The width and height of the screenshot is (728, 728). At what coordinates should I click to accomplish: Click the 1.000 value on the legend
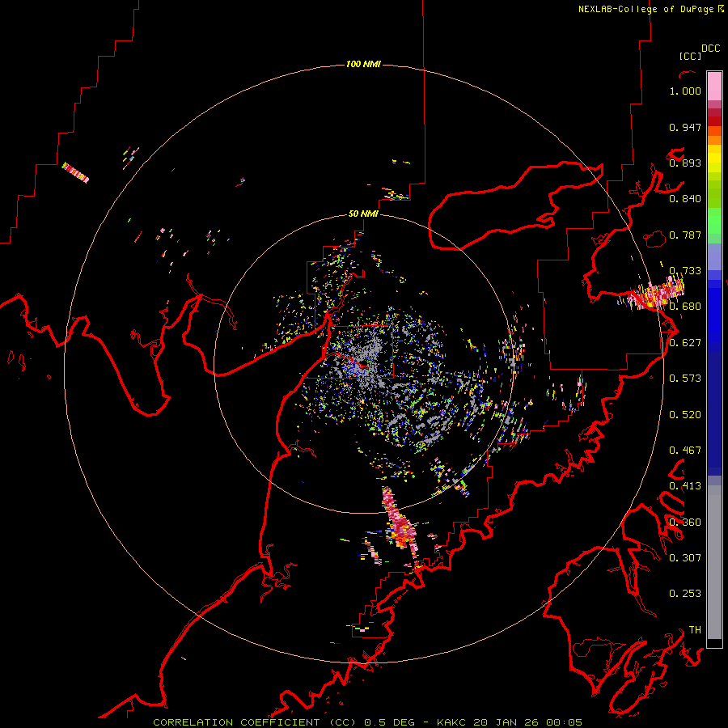tap(685, 91)
